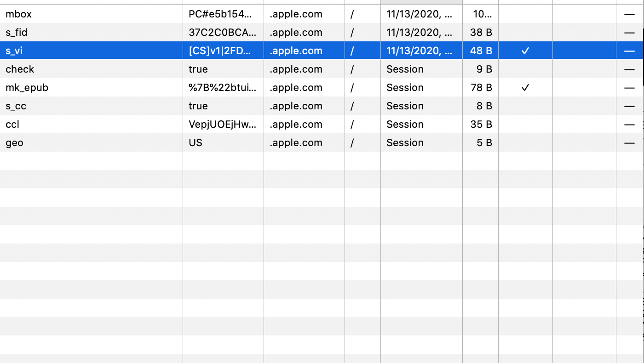The image size is (644, 363).
Task: Click .apple.com domain in check row
Action: click(296, 69)
